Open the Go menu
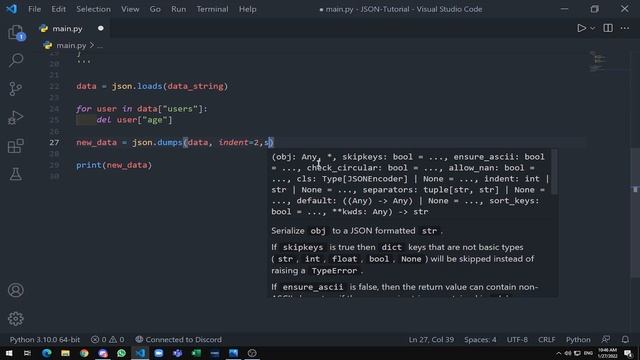 click(155, 9)
